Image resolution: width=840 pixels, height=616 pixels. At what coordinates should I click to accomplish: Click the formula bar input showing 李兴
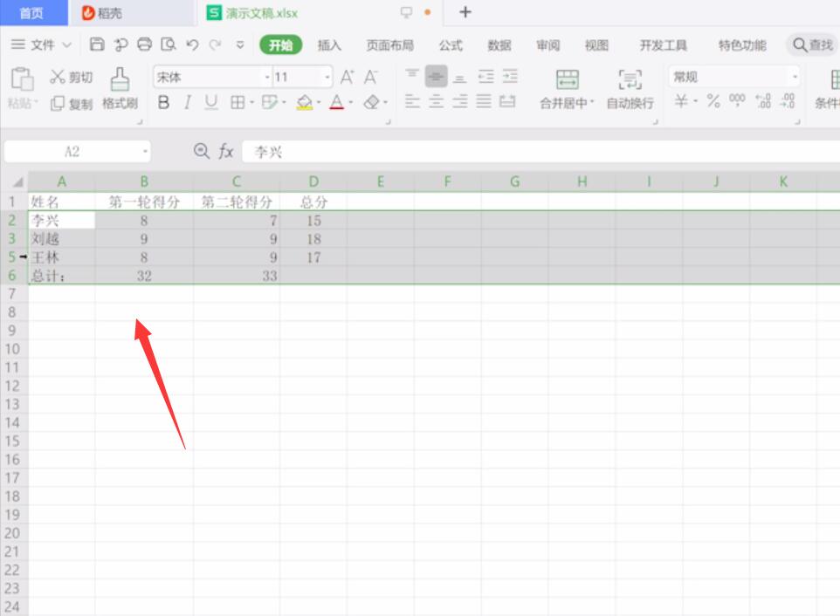541,152
